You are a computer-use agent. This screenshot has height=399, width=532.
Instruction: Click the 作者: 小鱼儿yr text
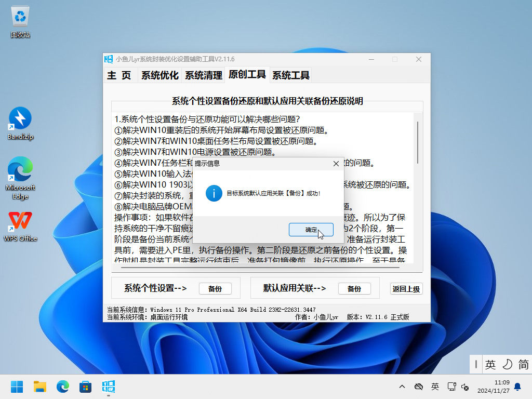click(x=316, y=317)
